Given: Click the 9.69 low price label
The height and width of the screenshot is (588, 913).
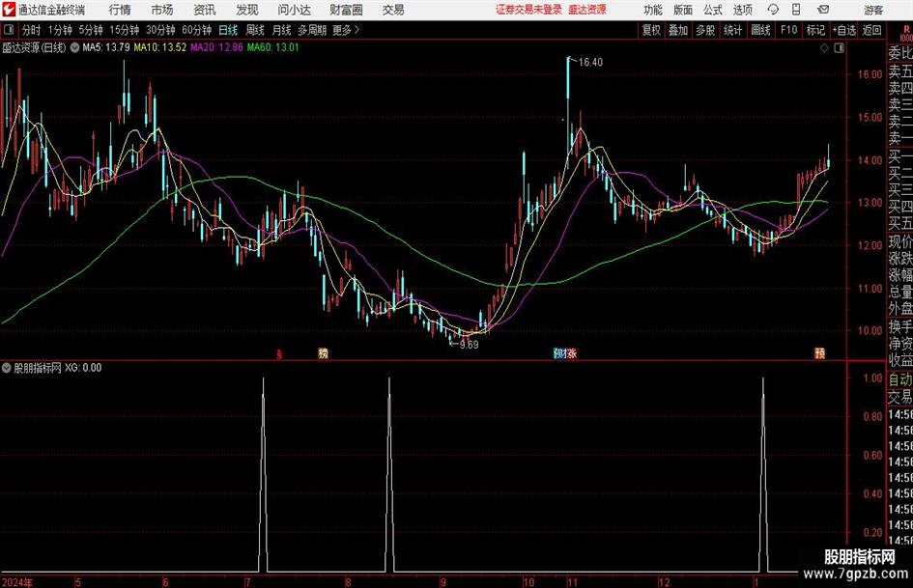Looking at the screenshot, I should 469,345.
